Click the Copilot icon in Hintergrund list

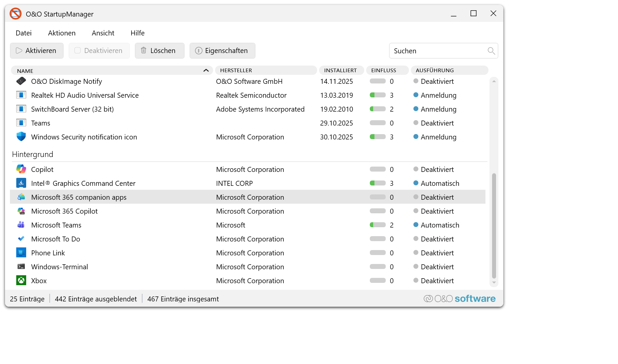click(x=21, y=169)
